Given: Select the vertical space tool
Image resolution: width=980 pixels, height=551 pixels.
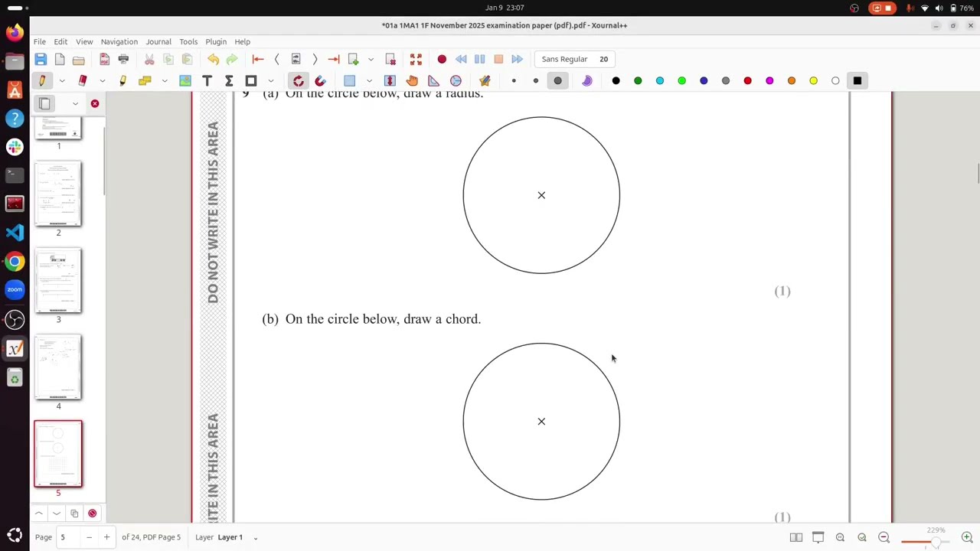Looking at the screenshot, I should tap(390, 80).
